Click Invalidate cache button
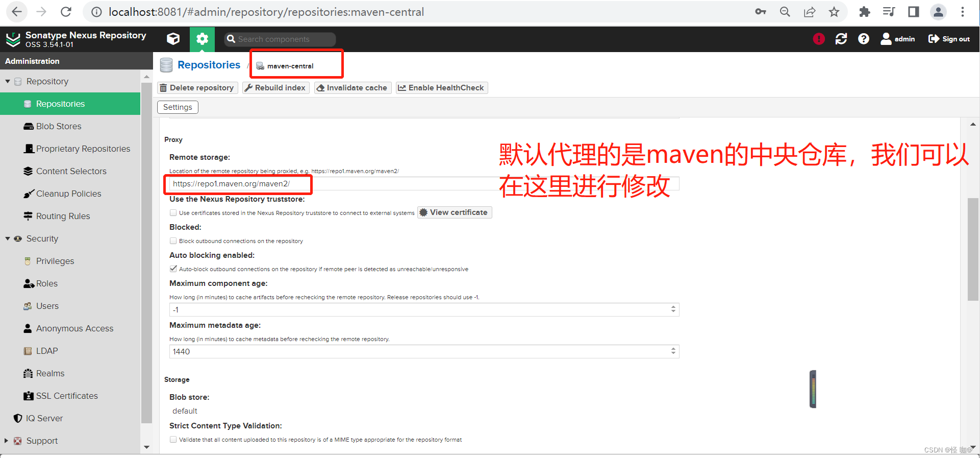Image resolution: width=980 pixels, height=458 pixels. [353, 88]
